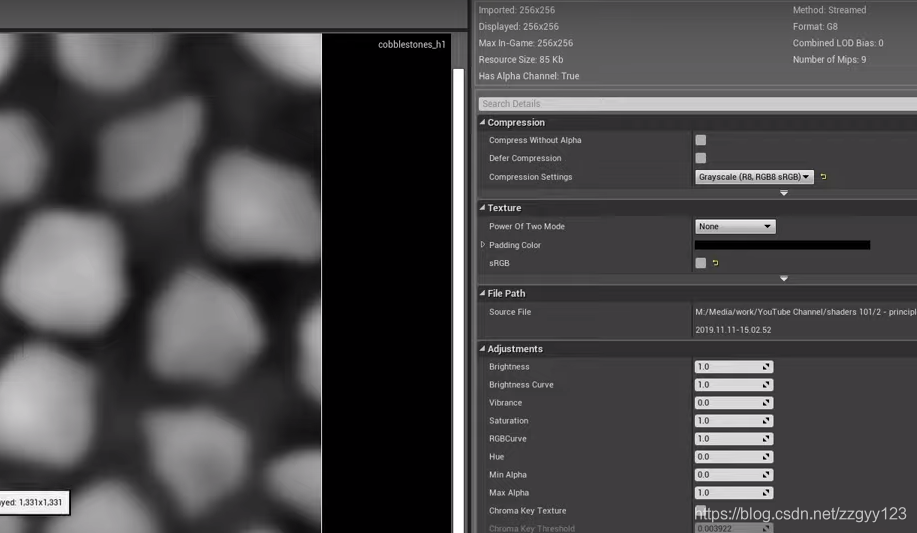Viewport: 917px width, 533px height.
Task: Expand Padding Color property
Action: point(482,245)
